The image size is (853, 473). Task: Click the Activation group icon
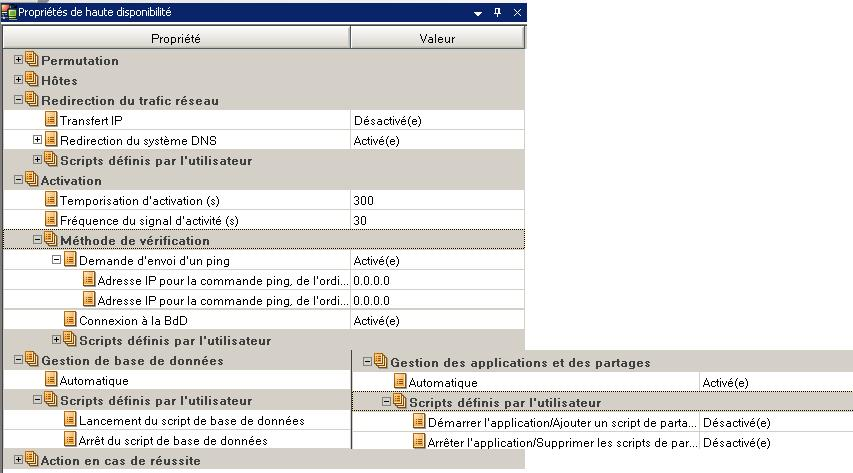[x=32, y=179]
